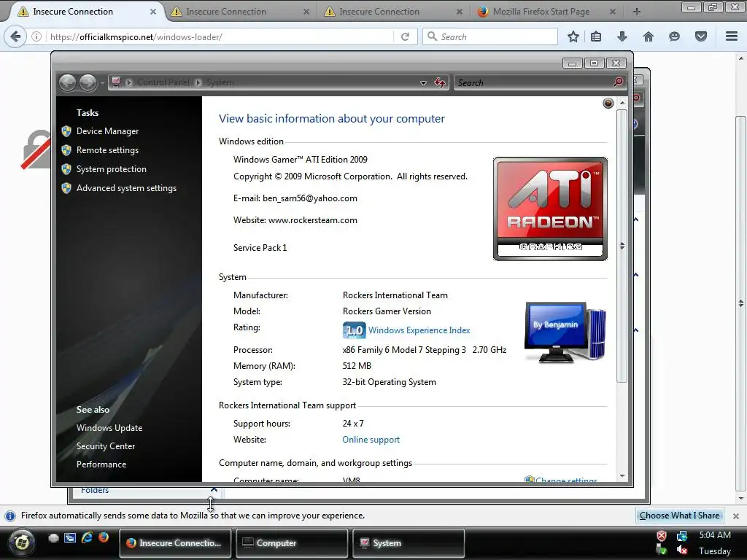Show Firefox bookmarks list icon
747x560 pixels.
point(596,36)
